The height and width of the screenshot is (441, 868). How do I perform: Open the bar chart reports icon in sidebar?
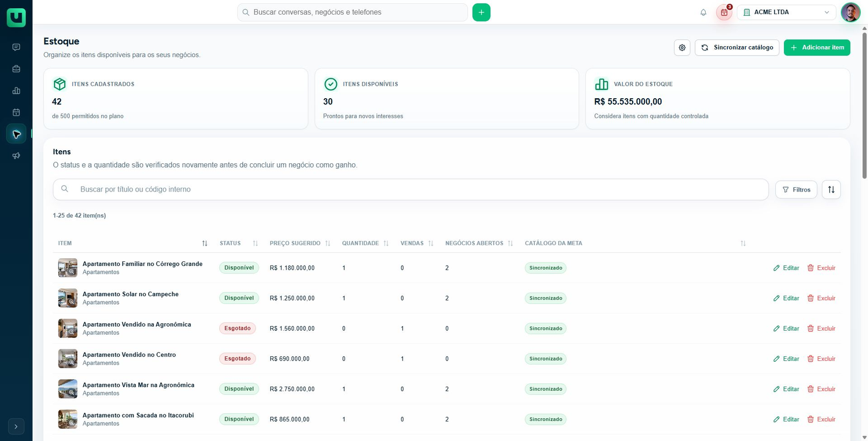[x=16, y=91]
